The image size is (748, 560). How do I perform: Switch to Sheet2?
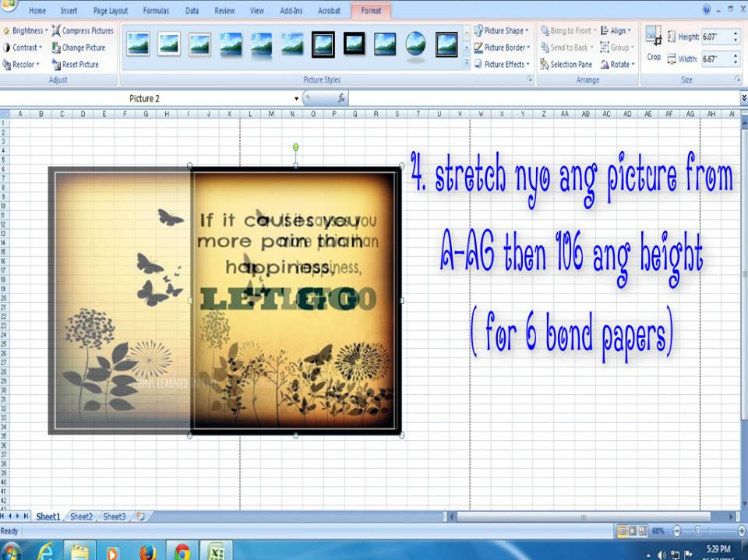80,516
